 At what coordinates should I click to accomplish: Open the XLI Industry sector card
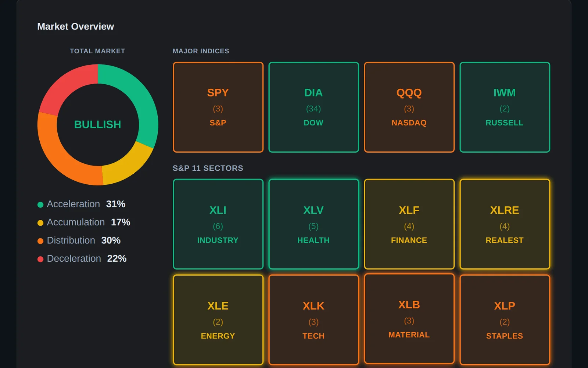pyautogui.click(x=218, y=224)
